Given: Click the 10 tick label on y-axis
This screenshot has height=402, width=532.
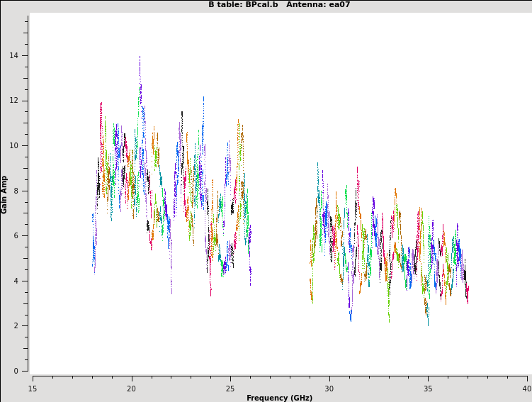Looking at the screenshot, I should (15, 146).
